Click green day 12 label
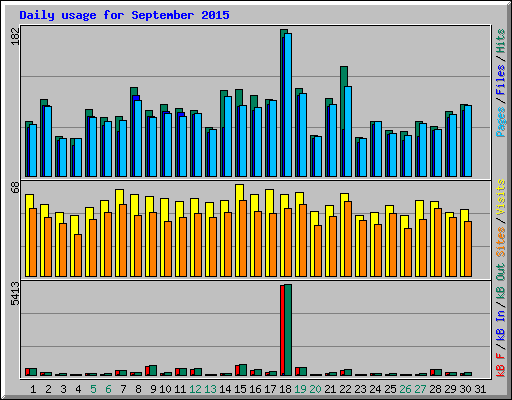Viewport: 512px width, 400px height. [x=195, y=389]
